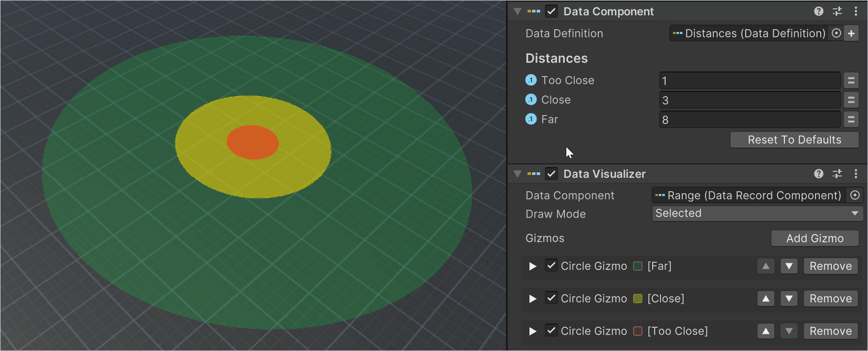Move the Far gizmo up
Viewport: 868px width, 351px height.
[766, 266]
